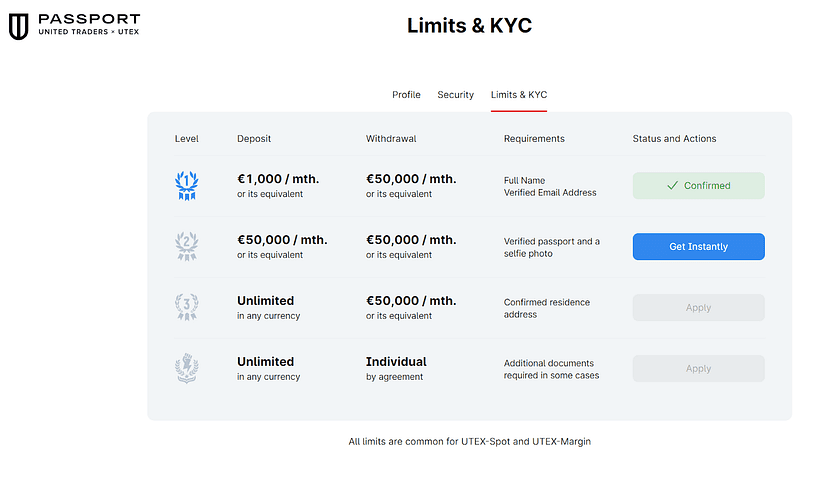Viewport: 828px width, 480px height.
Task: Click the UTEX-Spot and UTEX-Margin limits note
Action: tap(469, 441)
